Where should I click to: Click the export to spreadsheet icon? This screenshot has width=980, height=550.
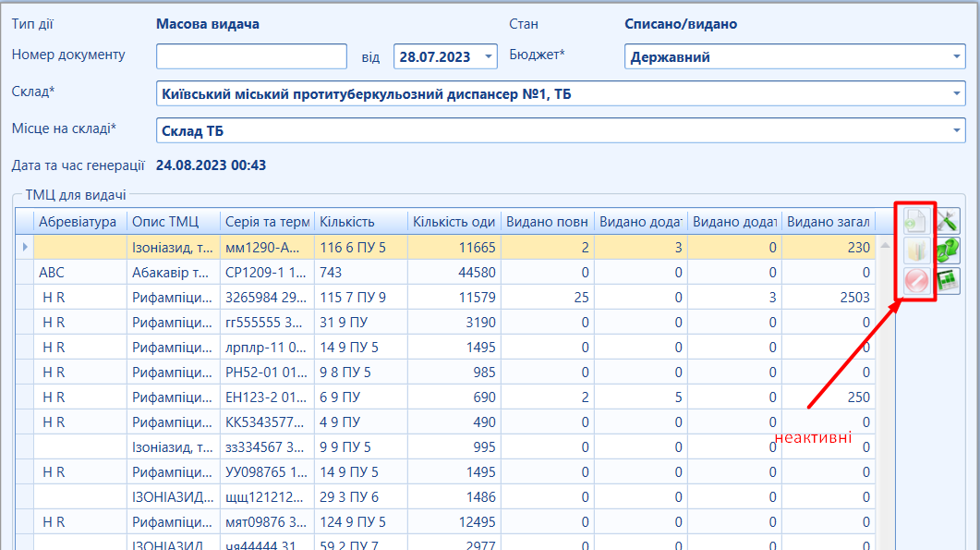point(948,281)
